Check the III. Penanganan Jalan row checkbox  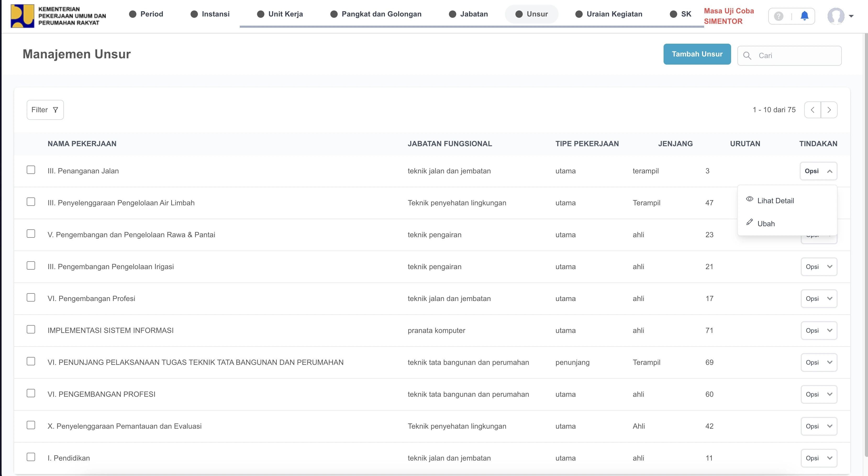[x=31, y=170]
